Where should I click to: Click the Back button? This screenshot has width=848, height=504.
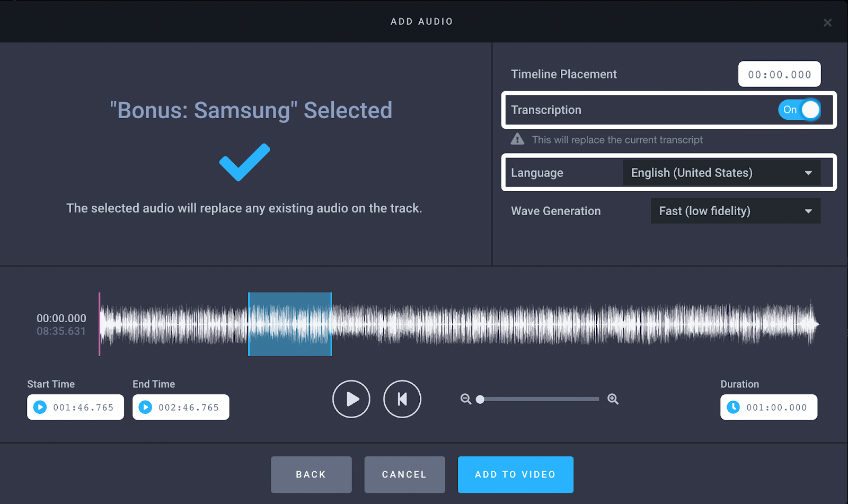point(311,474)
